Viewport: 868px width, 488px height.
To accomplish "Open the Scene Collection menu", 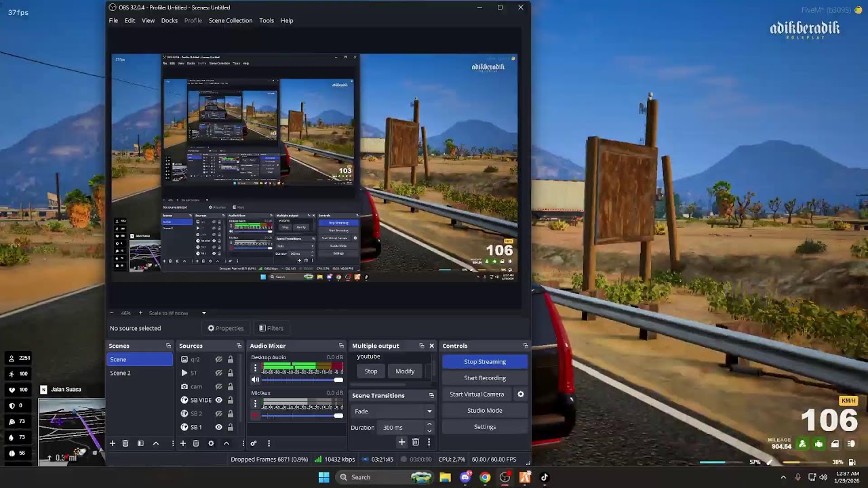I will pos(231,20).
